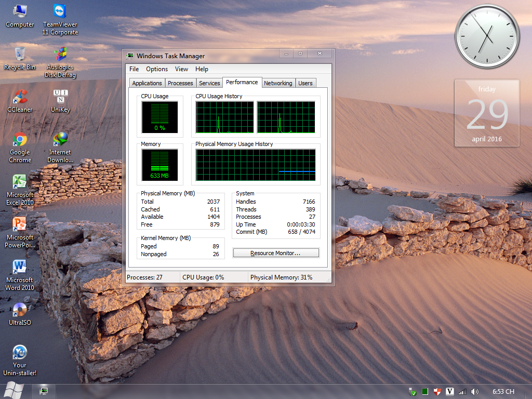The width and height of the screenshot is (532, 399).
Task: Switch to the Processes tab
Action: point(180,83)
